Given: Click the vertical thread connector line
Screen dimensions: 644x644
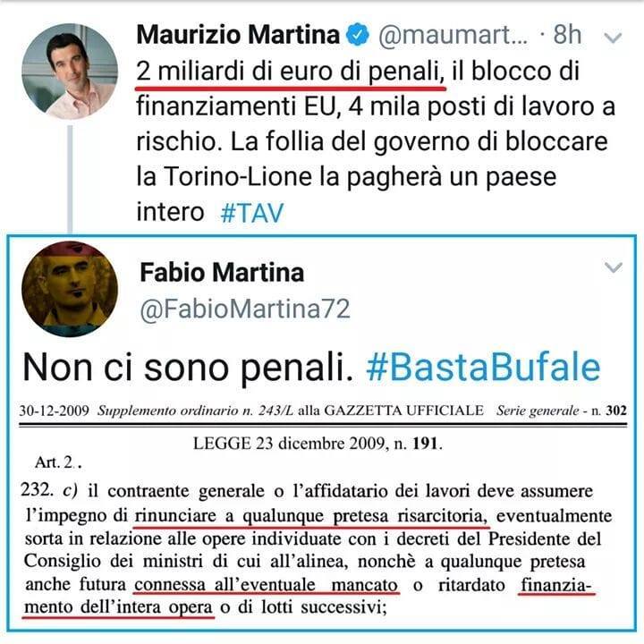Looking at the screenshot, I should click(70, 179).
